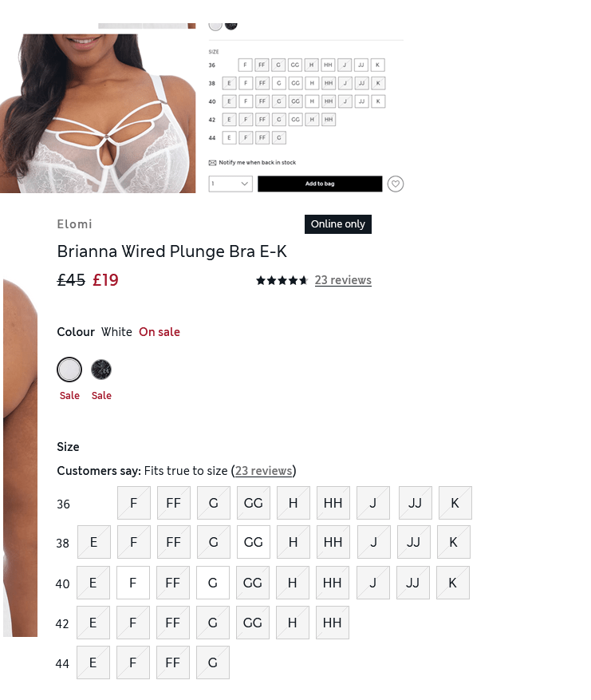Choose size 40 F in large grid

[x=133, y=583]
